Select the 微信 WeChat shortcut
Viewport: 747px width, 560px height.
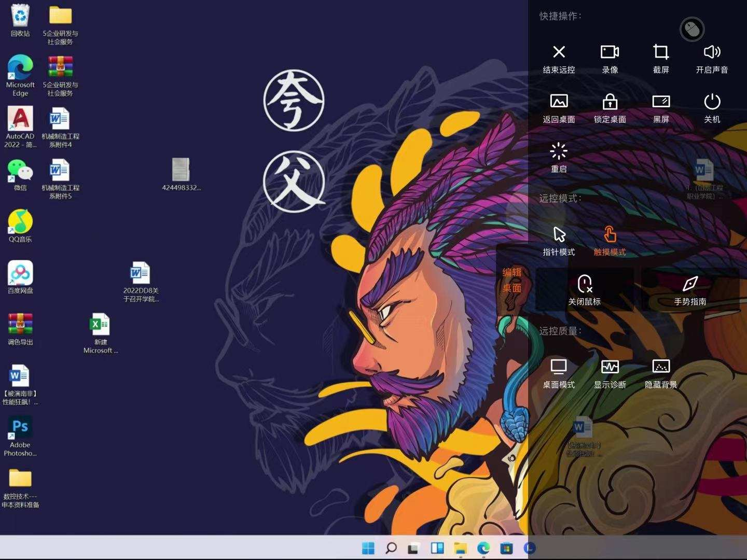click(x=20, y=175)
